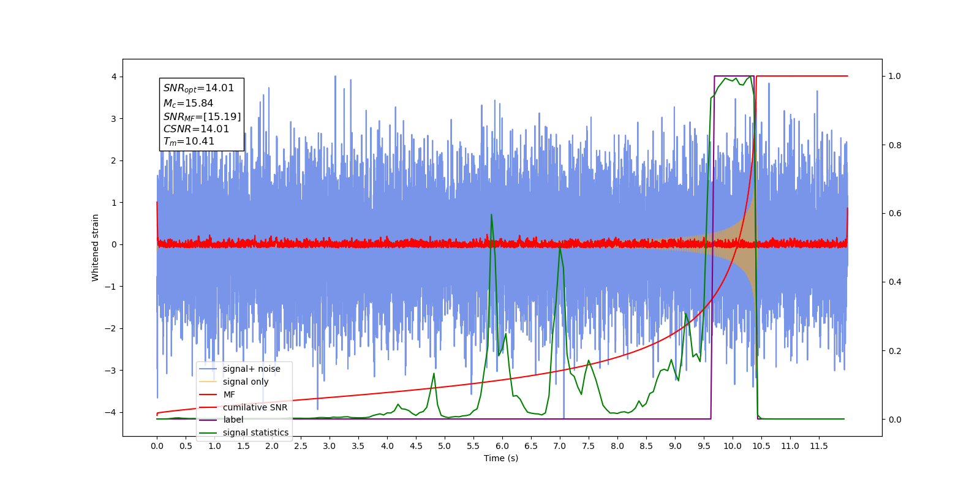Click the 'Time (s)' x-axis label
This screenshot has width=980, height=490.
click(x=501, y=458)
